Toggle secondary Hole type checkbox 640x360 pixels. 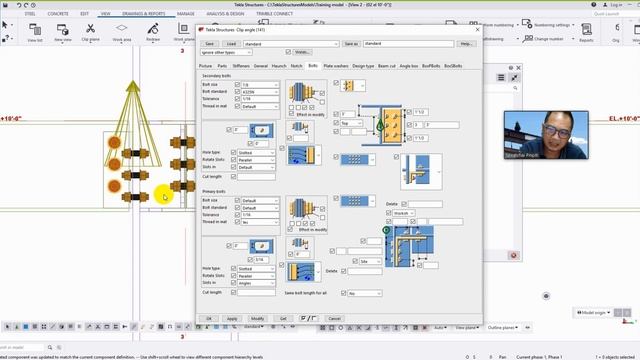[233, 152]
